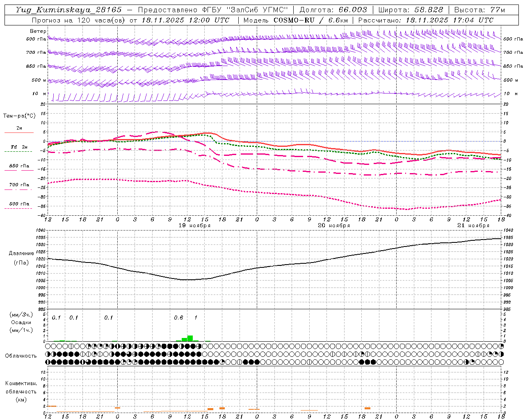Click the (мм/1ч.) units label

point(21,330)
